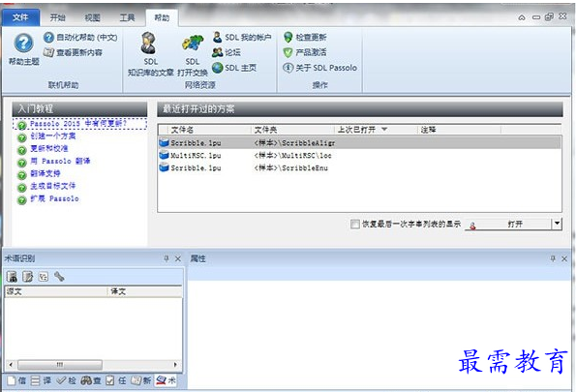Image resolution: width=576 pixels, height=392 pixels.
Task: Collapse the ribbon with the caret icon
Action: 522,17
